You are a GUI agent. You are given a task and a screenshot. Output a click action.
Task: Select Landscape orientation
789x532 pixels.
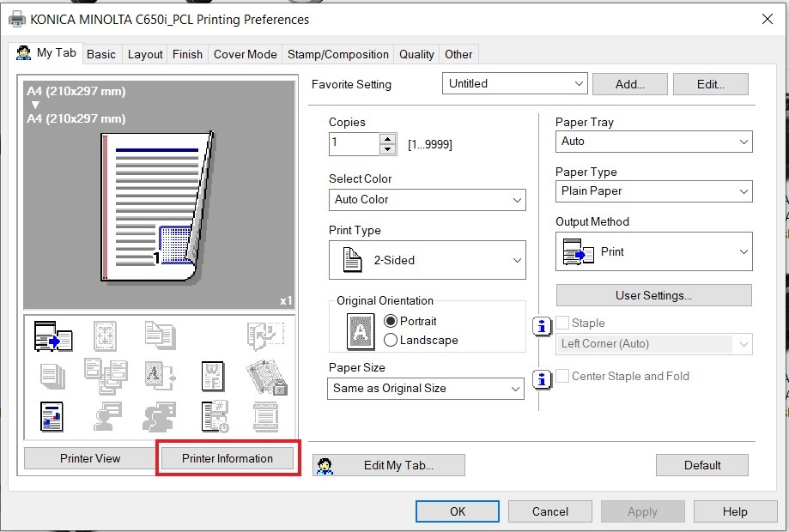[391, 340]
